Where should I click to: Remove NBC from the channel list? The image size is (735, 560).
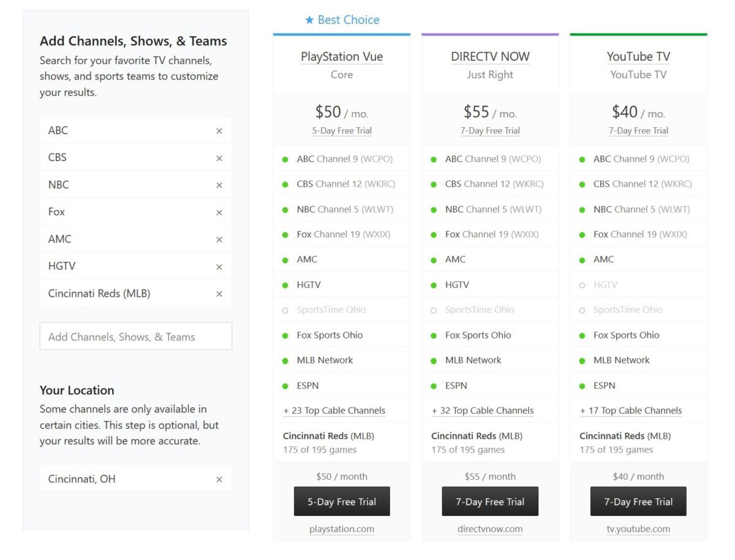[219, 185]
